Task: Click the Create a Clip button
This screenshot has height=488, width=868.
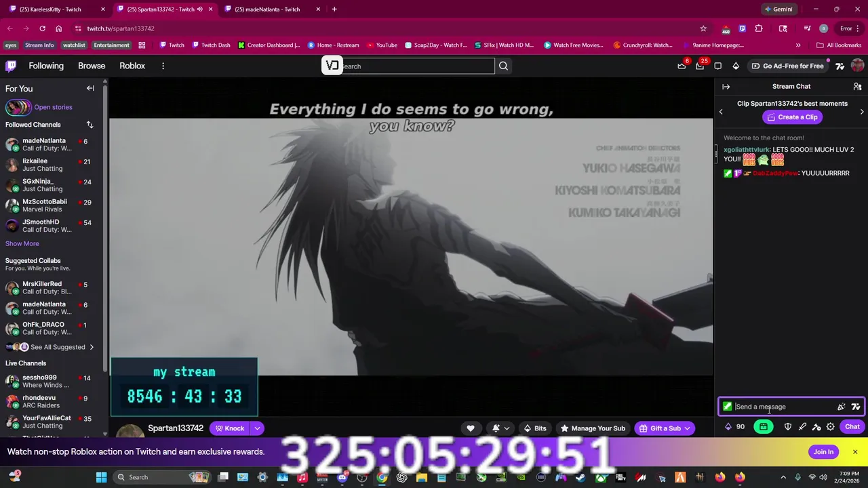Action: click(x=791, y=117)
